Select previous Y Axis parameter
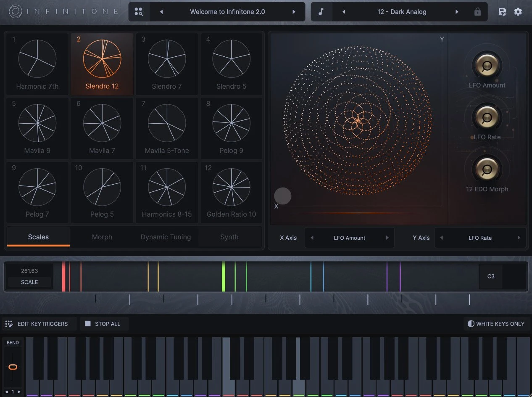The width and height of the screenshot is (532, 397). [441, 238]
